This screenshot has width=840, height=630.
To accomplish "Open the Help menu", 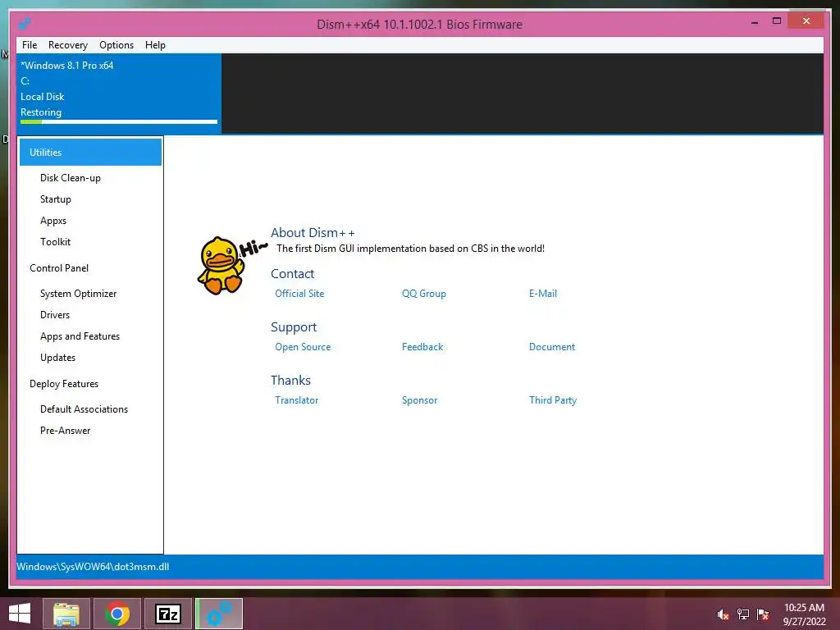I will (155, 45).
